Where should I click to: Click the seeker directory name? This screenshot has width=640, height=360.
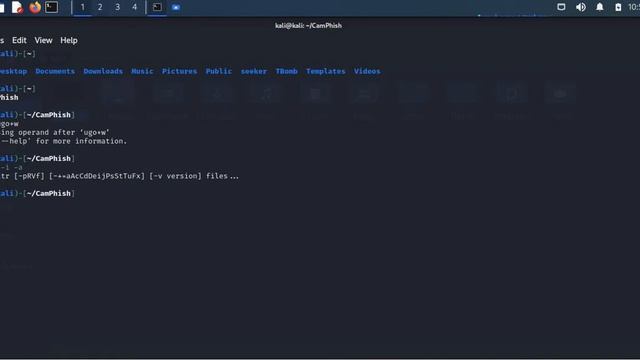pos(253,71)
